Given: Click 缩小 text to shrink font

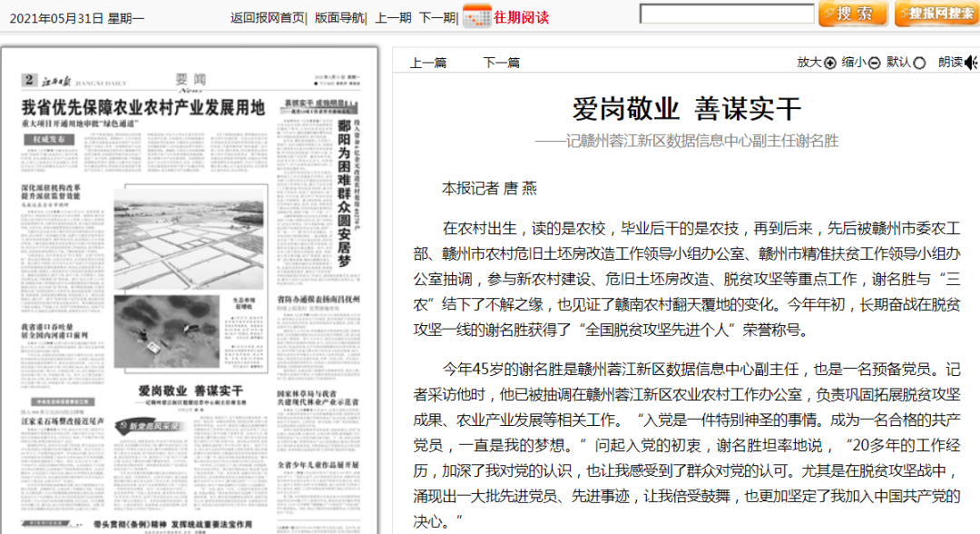Looking at the screenshot, I should click(854, 62).
